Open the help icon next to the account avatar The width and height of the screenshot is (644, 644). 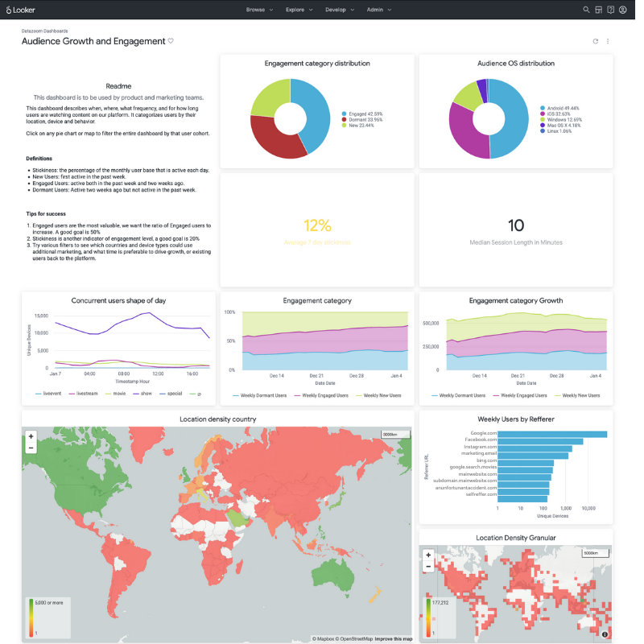click(x=612, y=10)
